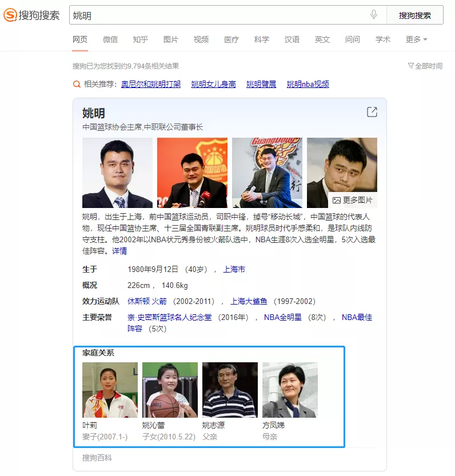
Task: Open the 上海市 birthplace link
Action: [234, 269]
